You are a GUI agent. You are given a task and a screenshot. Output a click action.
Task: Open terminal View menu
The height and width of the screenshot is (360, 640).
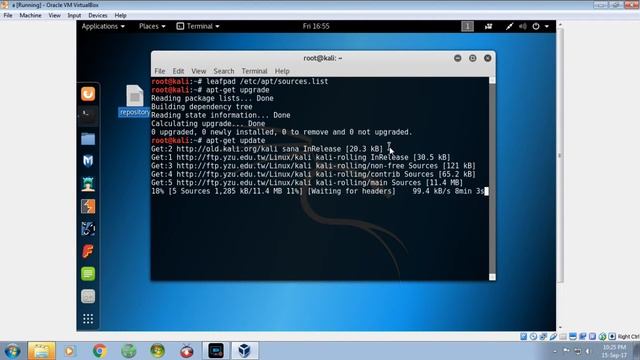tap(199, 71)
